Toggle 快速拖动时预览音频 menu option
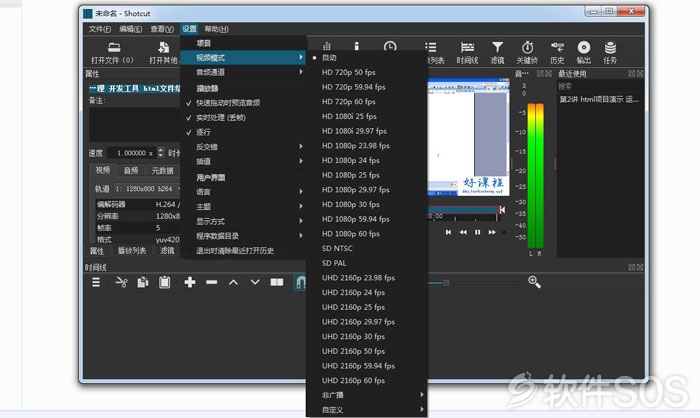This screenshot has height=418, width=700. click(243, 103)
